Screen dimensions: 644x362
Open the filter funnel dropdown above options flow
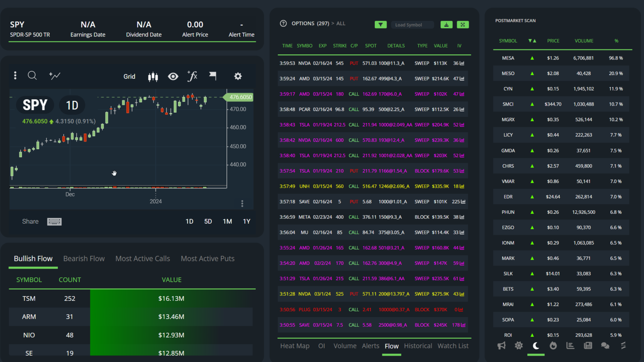381,24
